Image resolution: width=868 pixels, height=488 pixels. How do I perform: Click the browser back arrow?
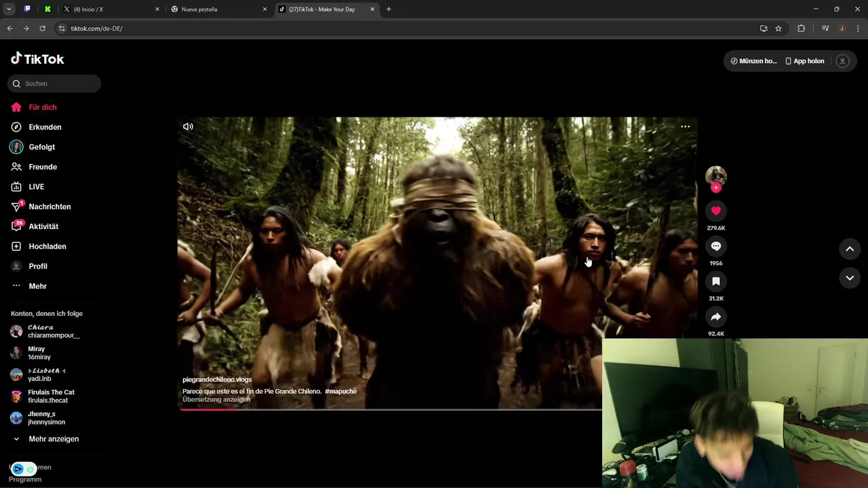(9, 28)
